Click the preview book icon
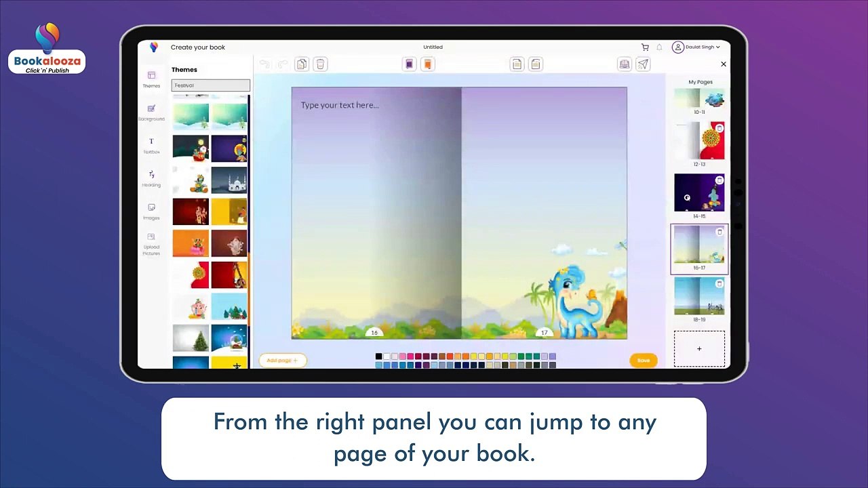The height and width of the screenshot is (488, 868). pyautogui.click(x=624, y=64)
